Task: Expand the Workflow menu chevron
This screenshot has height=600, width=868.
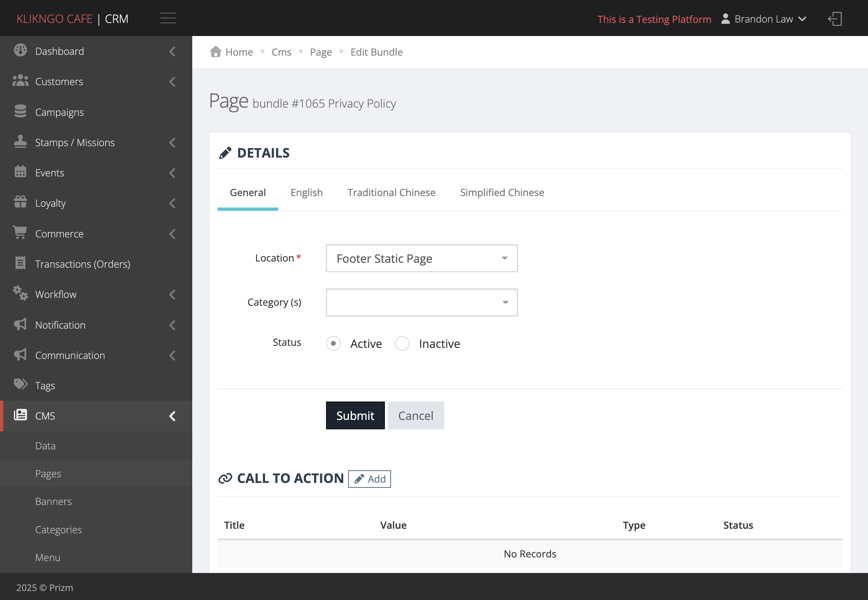Action: pyautogui.click(x=172, y=294)
